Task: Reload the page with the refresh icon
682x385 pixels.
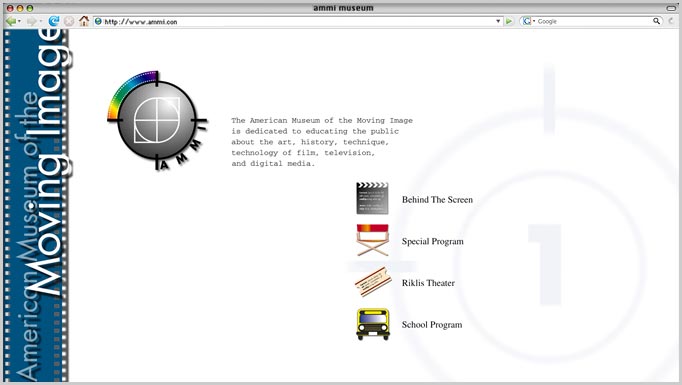Action: 53,21
